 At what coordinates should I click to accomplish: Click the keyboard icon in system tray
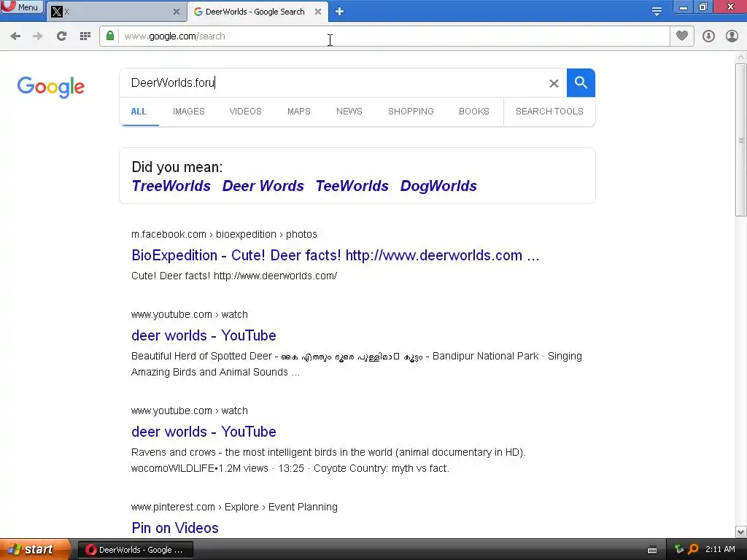point(652,550)
